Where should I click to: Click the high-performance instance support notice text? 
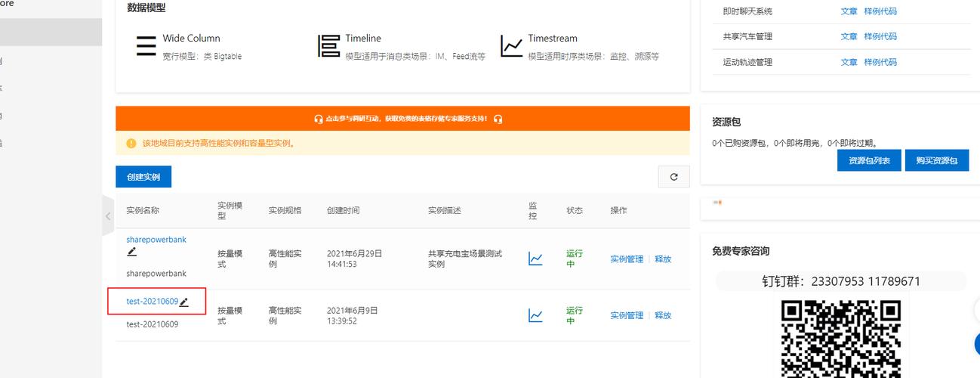[x=220, y=143]
